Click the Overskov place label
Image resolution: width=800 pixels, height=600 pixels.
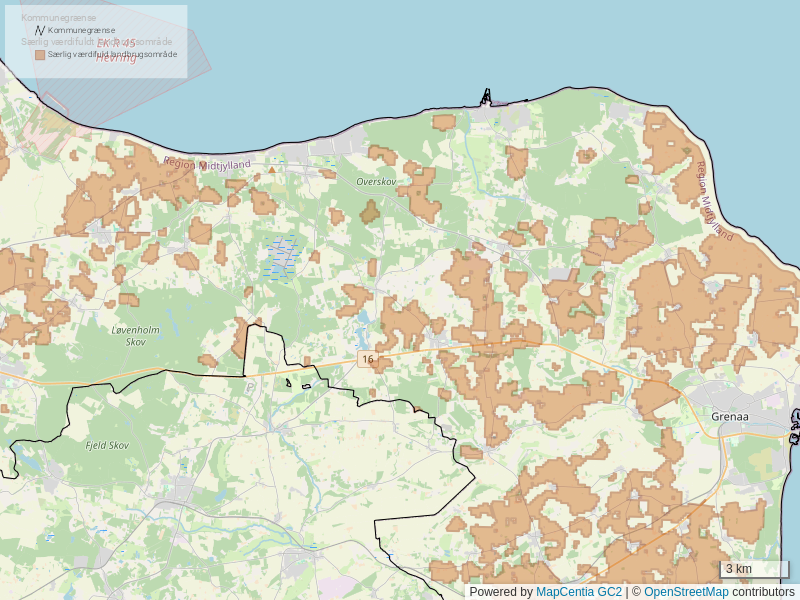point(376,182)
